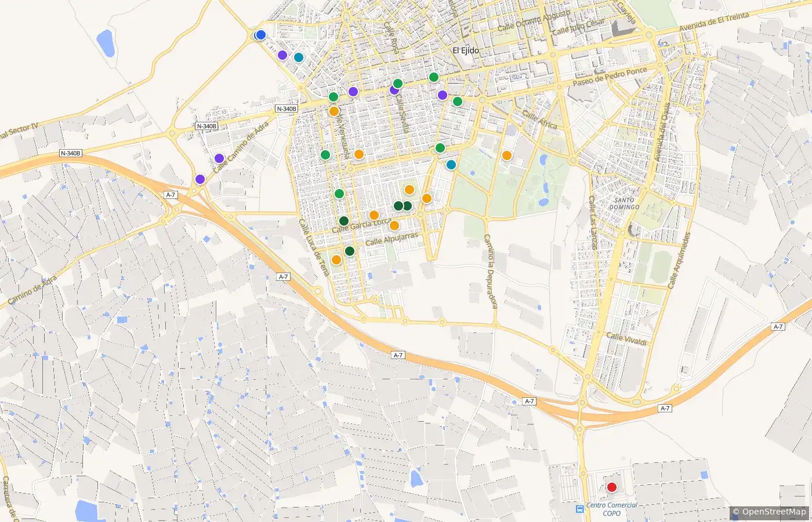Click the bus stop icon by Centro Comercial COPO
Screen dimensions: 812x522
[x=580, y=509]
